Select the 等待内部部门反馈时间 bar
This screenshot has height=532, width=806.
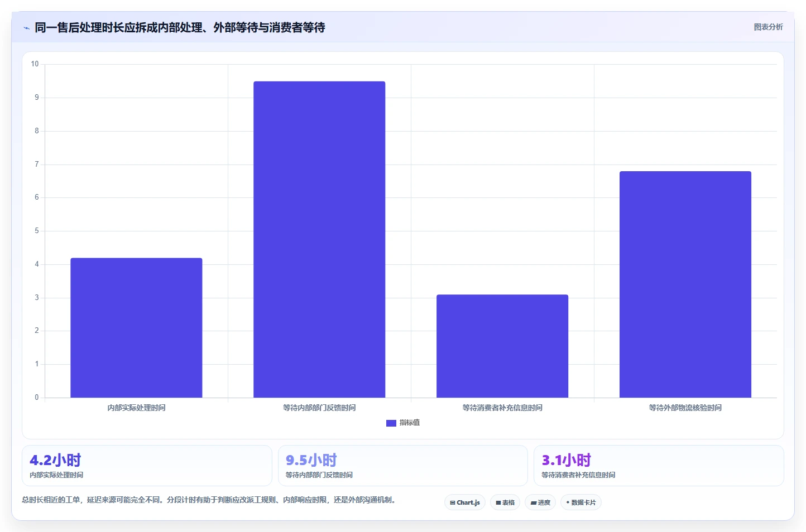point(319,240)
